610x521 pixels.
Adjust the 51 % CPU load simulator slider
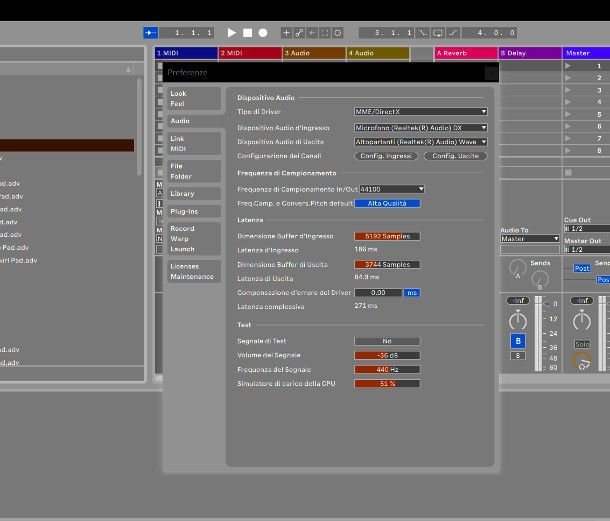387,384
